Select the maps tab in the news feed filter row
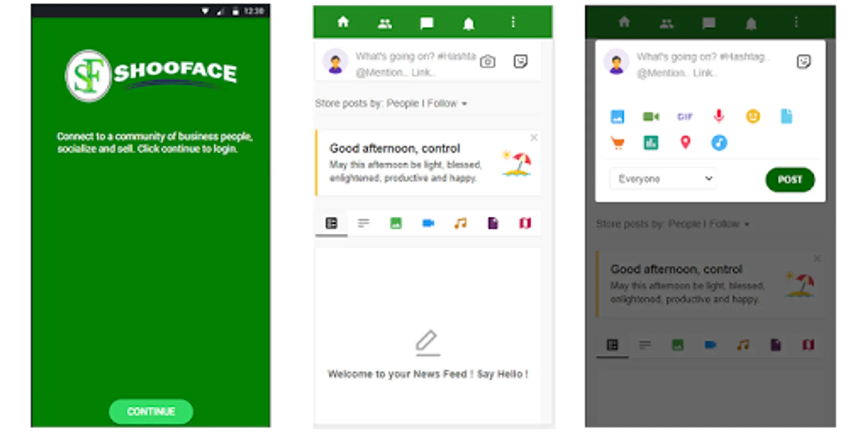This screenshot has height=434, width=868. [525, 223]
